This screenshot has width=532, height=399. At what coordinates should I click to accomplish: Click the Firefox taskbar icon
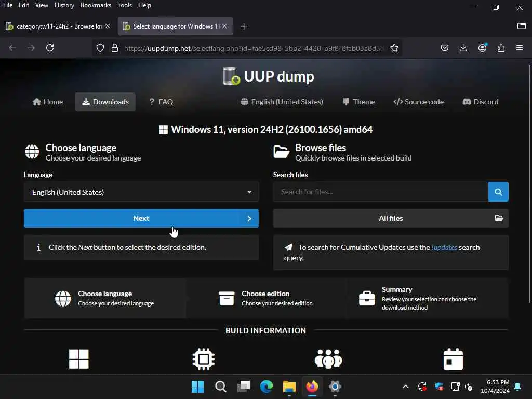click(312, 387)
